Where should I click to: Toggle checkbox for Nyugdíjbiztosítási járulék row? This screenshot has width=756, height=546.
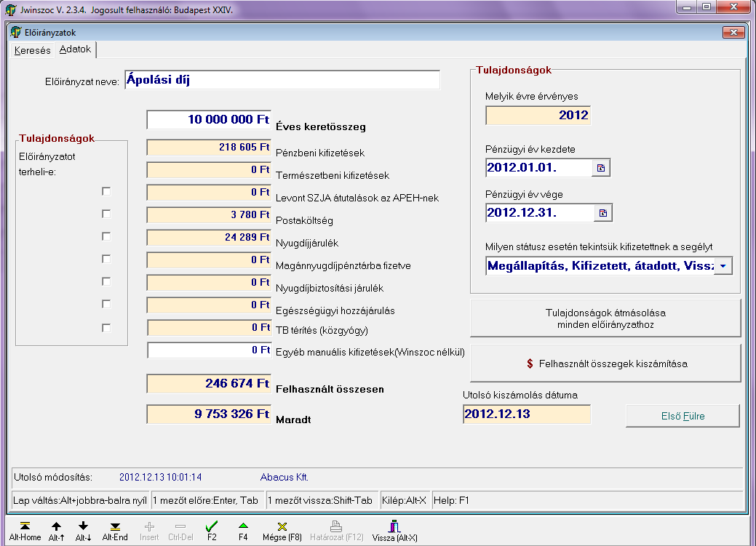tap(106, 281)
